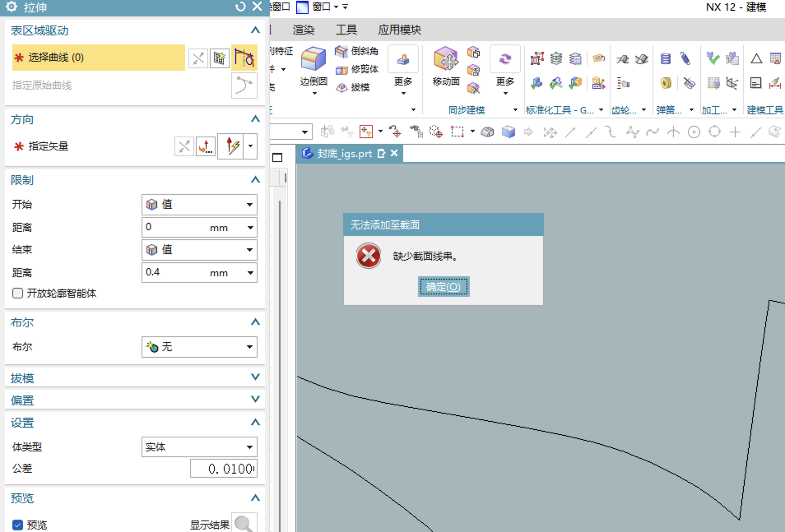The height and width of the screenshot is (532, 785).
Task: Click the 修剪体 trim body tool
Action: click(357, 69)
